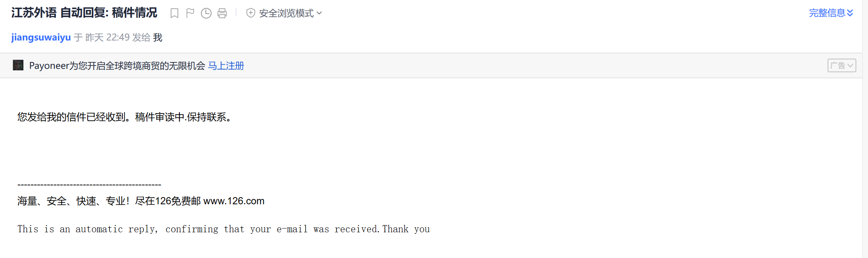Viewport: 868px width, 258px height.
Task: Click the 完整信息 link
Action: coord(827,13)
